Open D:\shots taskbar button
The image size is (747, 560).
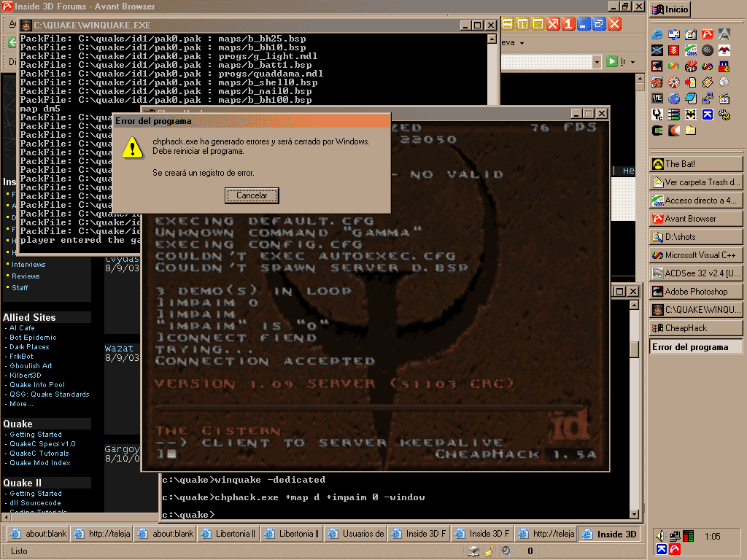click(x=695, y=237)
